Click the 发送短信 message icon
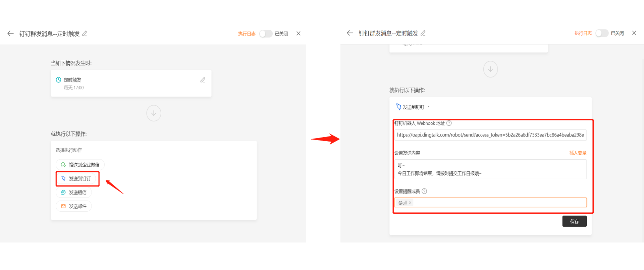The width and height of the screenshot is (644, 270). (63, 192)
